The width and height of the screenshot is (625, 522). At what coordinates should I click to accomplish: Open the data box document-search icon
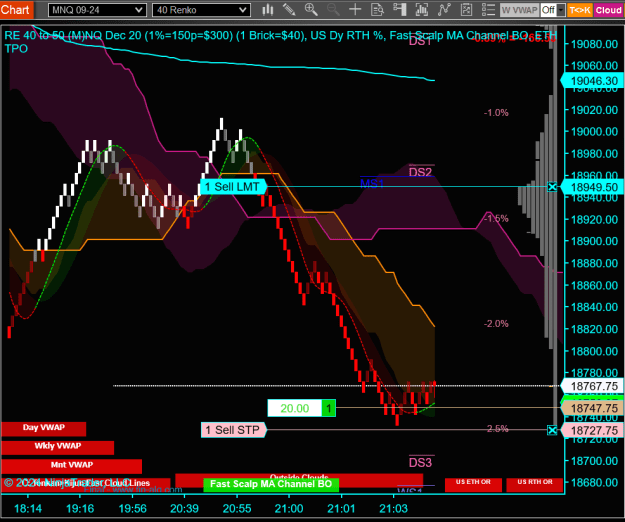pos(377,10)
